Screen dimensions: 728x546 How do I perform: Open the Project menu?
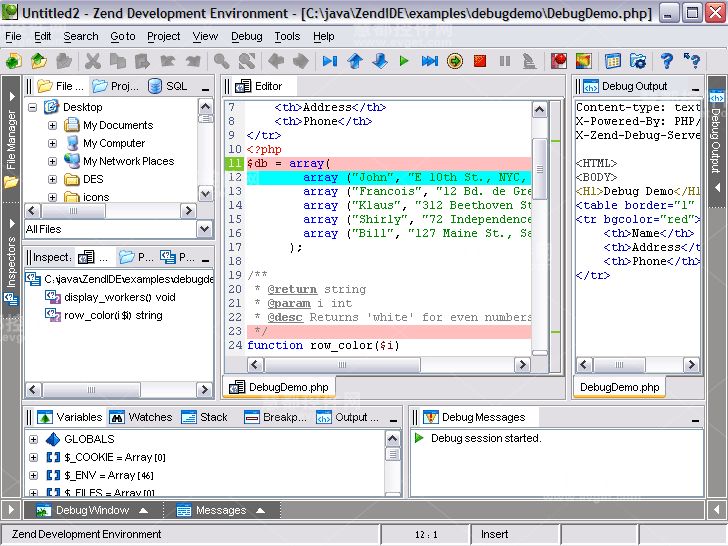point(163,36)
